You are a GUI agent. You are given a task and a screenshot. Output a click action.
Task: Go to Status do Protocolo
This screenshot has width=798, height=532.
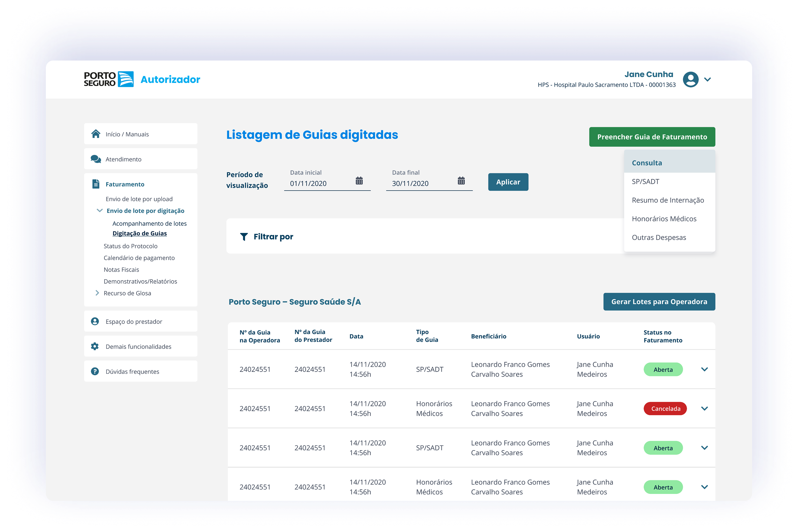[x=131, y=246]
